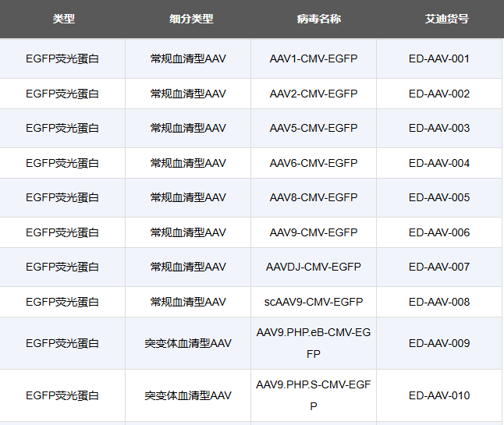Image resolution: width=504 pixels, height=425 pixels.
Task: Select the AAVDJ-CMV-EGFP cell
Action: coord(314,267)
